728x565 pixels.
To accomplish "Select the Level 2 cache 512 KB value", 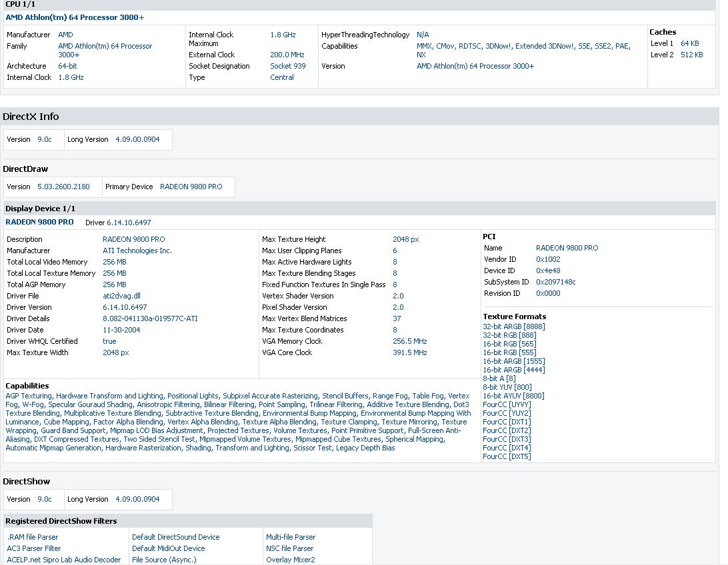I will [691, 55].
